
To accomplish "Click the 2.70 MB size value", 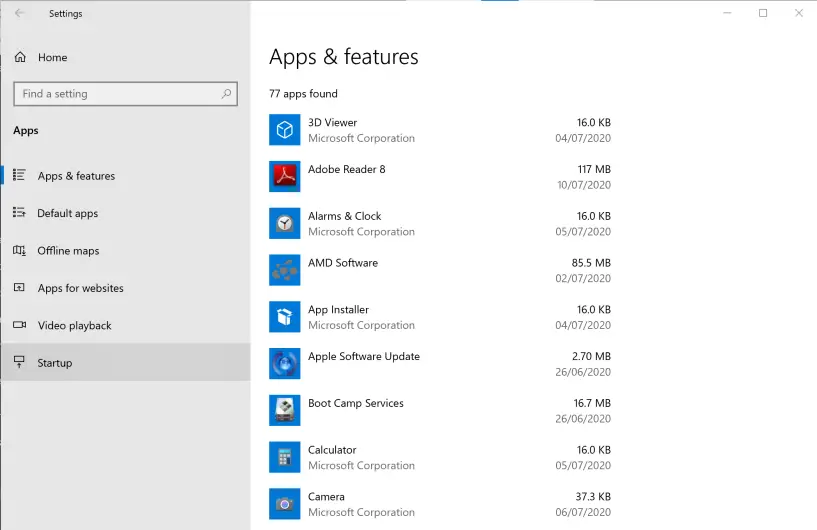I will point(591,356).
